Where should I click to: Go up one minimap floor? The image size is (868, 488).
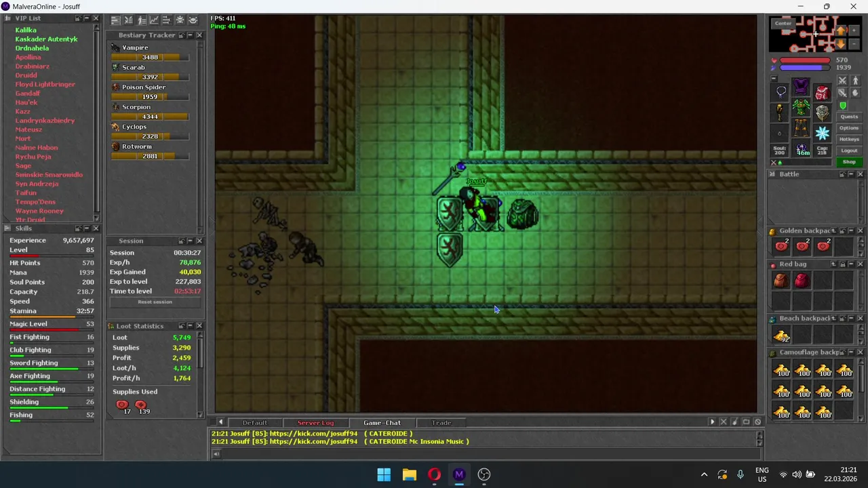[x=840, y=30]
